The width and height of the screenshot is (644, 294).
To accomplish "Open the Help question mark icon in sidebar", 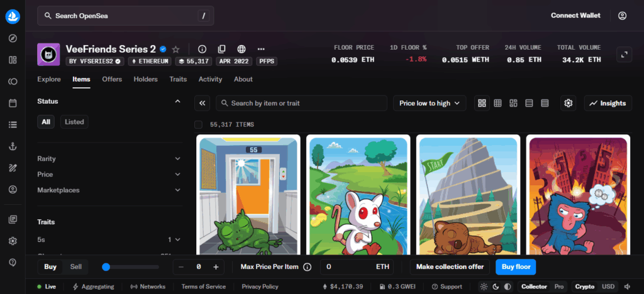I will coord(13,263).
